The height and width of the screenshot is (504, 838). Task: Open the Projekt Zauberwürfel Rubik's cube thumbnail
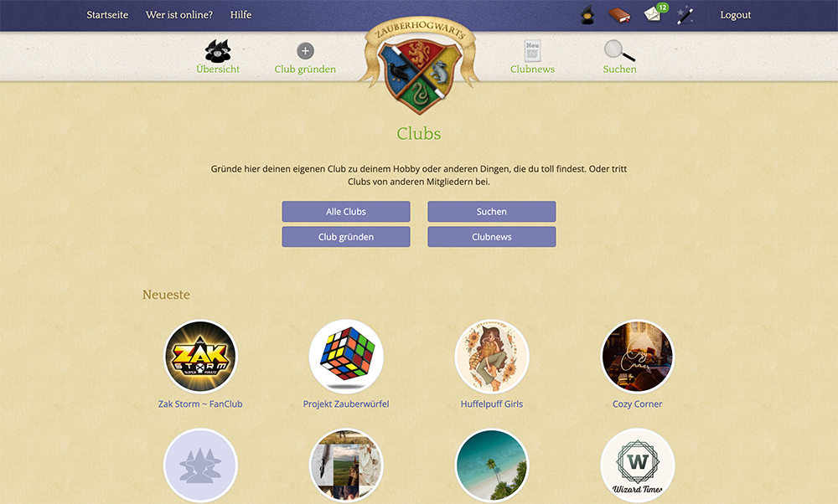tap(346, 357)
